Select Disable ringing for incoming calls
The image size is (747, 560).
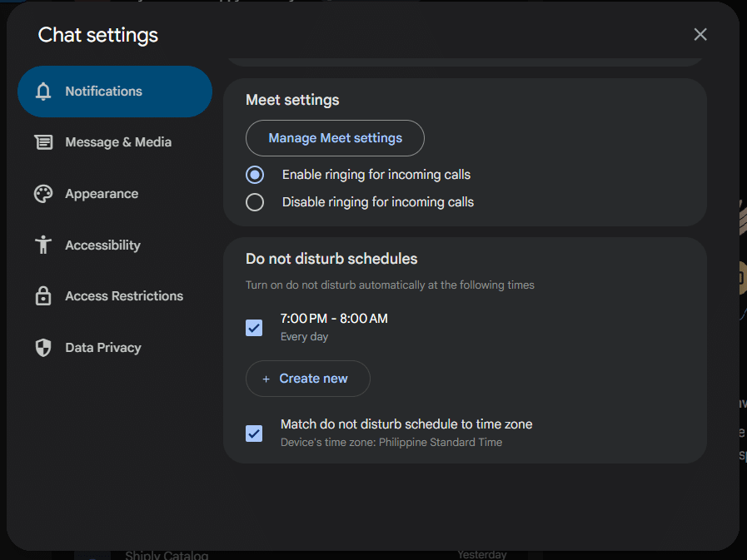pyautogui.click(x=255, y=202)
